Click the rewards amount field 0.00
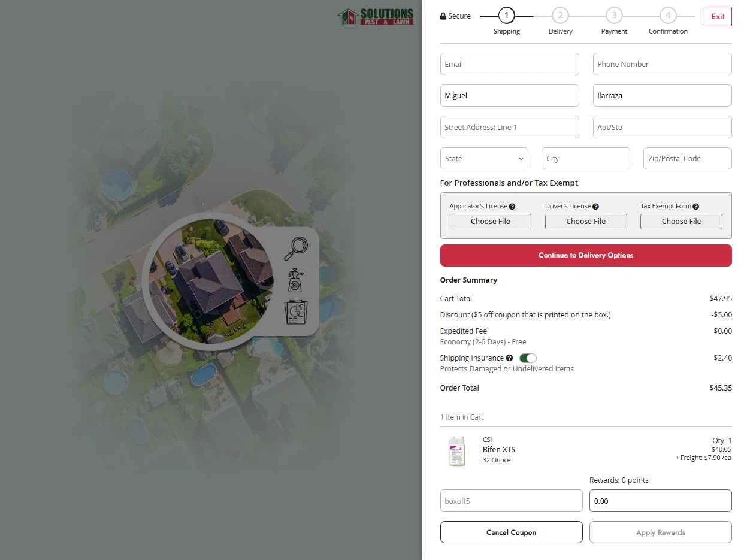Image resolution: width=750 pixels, height=560 pixels. click(x=661, y=501)
